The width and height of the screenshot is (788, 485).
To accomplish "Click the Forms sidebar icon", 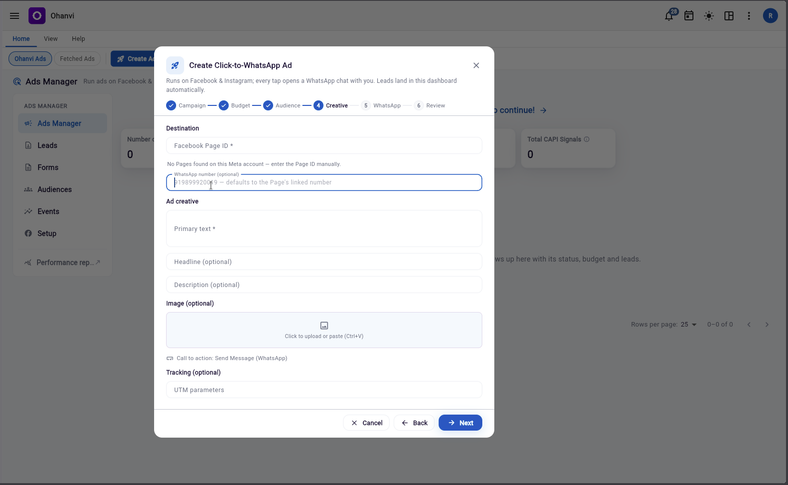I will coord(28,167).
